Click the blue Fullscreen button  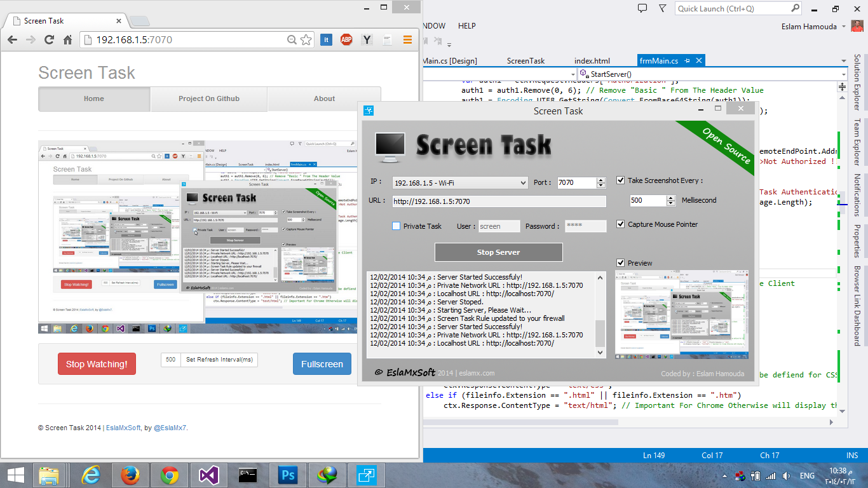(x=322, y=363)
